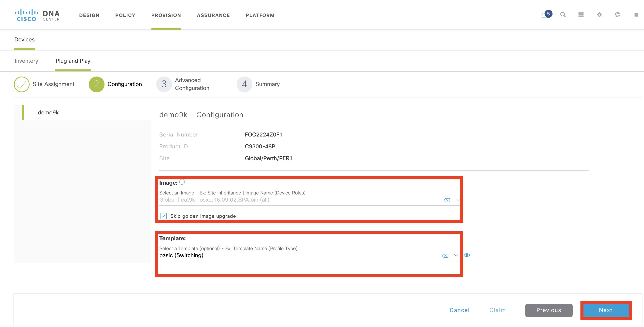
Task: Open the apps grid icon
Action: click(x=581, y=15)
